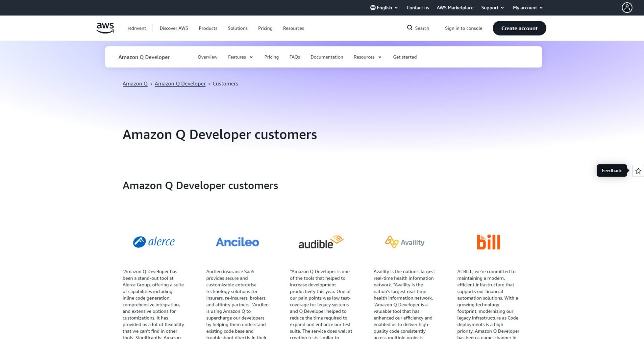The image size is (644, 339).
Task: Open Sign in to console
Action: coord(464,28)
